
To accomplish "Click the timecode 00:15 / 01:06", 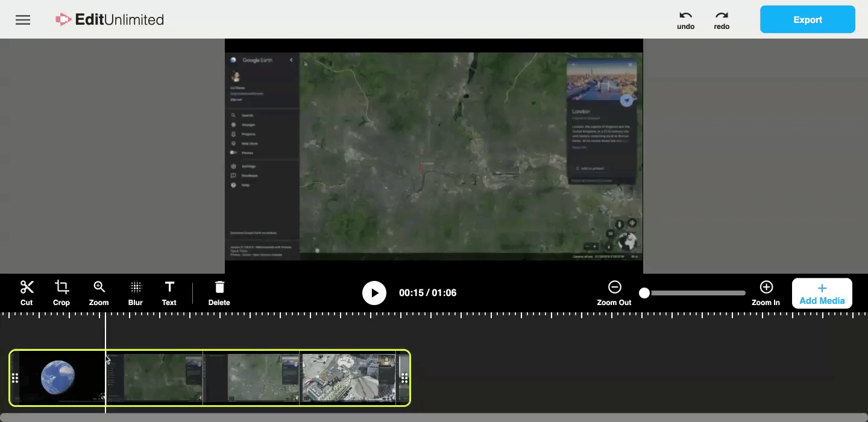I will click(427, 293).
